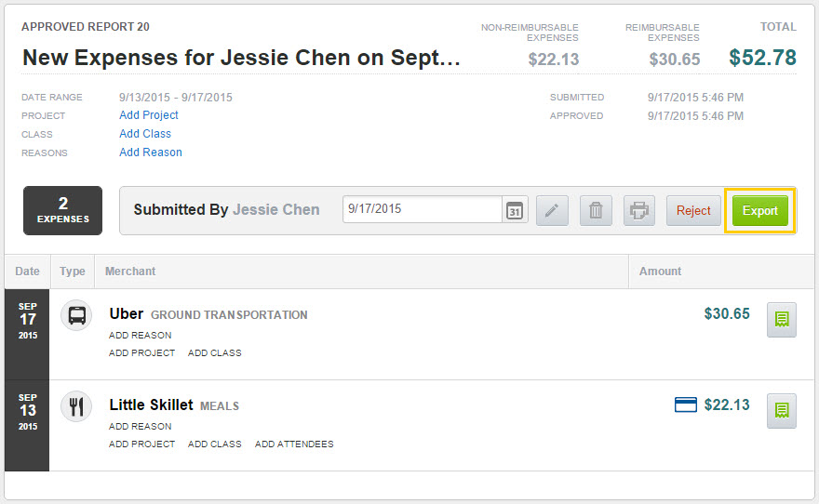
Task: Open the calendar date picker icon
Action: (515, 210)
